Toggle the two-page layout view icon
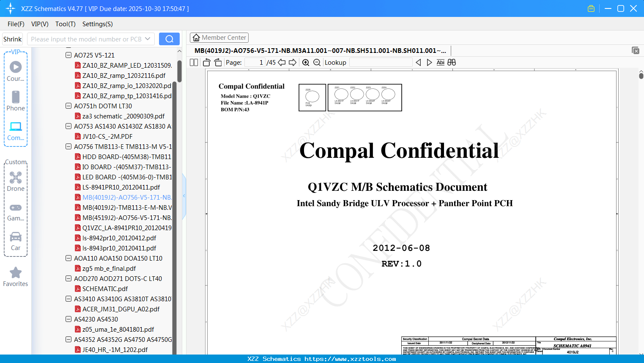The height and width of the screenshot is (363, 644). [194, 63]
